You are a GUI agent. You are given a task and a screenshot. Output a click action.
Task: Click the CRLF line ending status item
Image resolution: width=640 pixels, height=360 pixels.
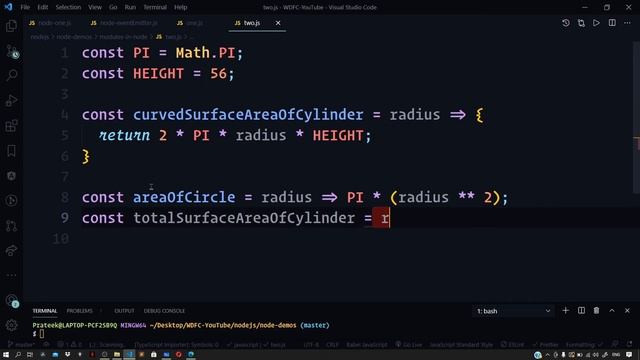pyautogui.click(x=332, y=345)
